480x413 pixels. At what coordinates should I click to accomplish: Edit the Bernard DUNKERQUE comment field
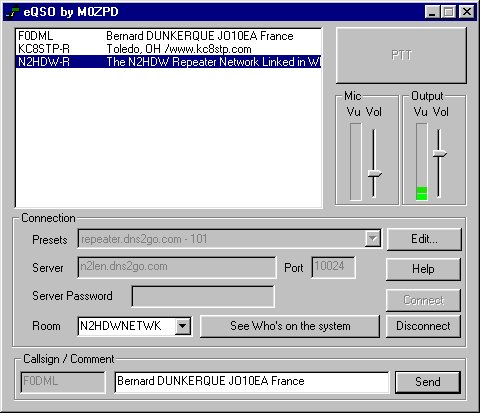point(252,382)
